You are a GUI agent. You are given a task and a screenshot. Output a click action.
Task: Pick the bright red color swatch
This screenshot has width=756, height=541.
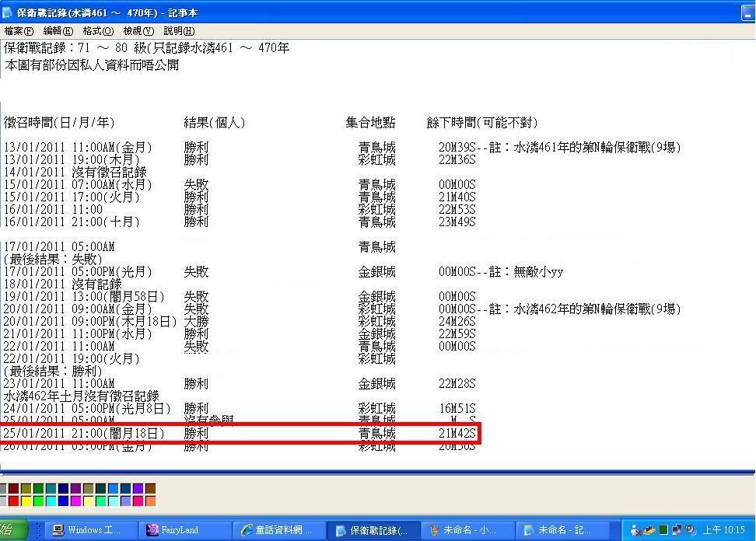click(13, 501)
